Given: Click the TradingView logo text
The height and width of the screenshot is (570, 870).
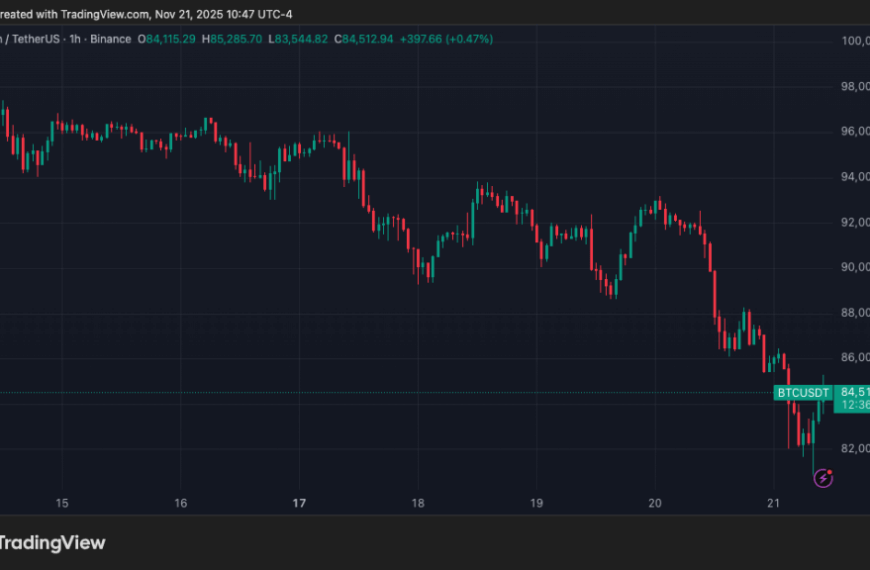Looking at the screenshot, I should [x=52, y=542].
